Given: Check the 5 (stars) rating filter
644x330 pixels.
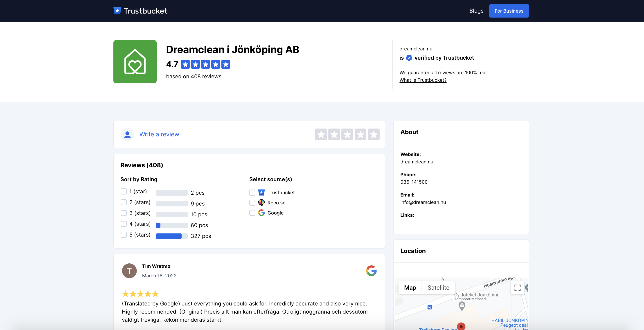Looking at the screenshot, I should (124, 235).
